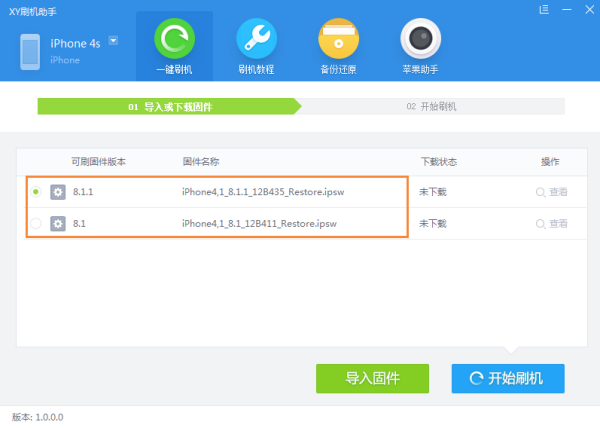Close the XY刷机助手 window
Viewport: 600px width, 428px height.
(590, 10)
